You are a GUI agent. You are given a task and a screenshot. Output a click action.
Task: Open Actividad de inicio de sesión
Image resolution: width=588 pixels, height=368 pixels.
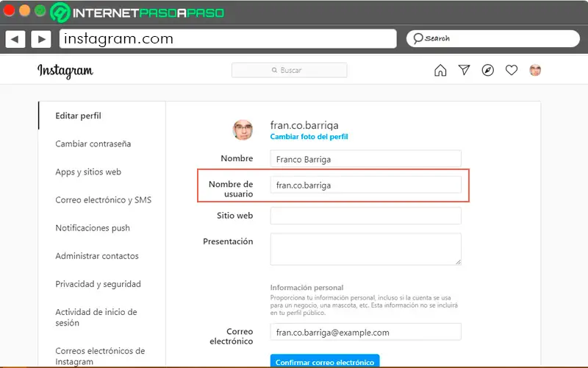pyautogui.click(x=96, y=317)
